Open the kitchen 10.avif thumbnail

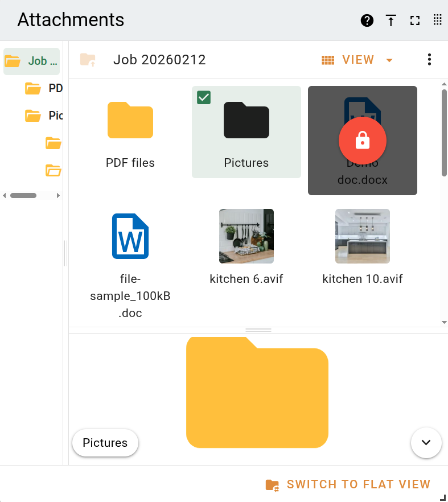pyautogui.click(x=363, y=236)
